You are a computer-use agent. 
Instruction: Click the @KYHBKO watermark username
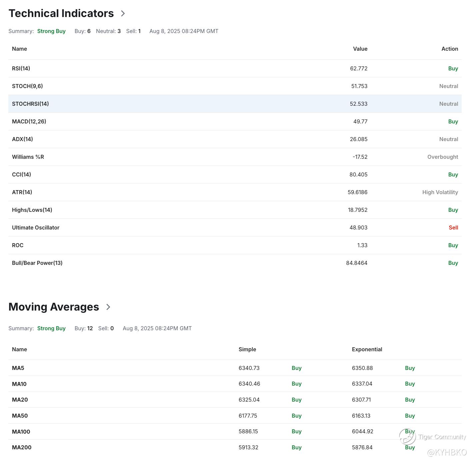point(447,452)
